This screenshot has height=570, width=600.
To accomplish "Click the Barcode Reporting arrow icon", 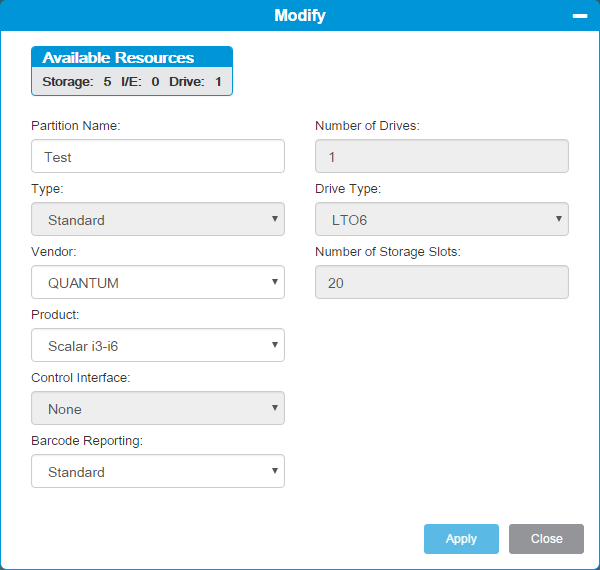I will [x=275, y=471].
